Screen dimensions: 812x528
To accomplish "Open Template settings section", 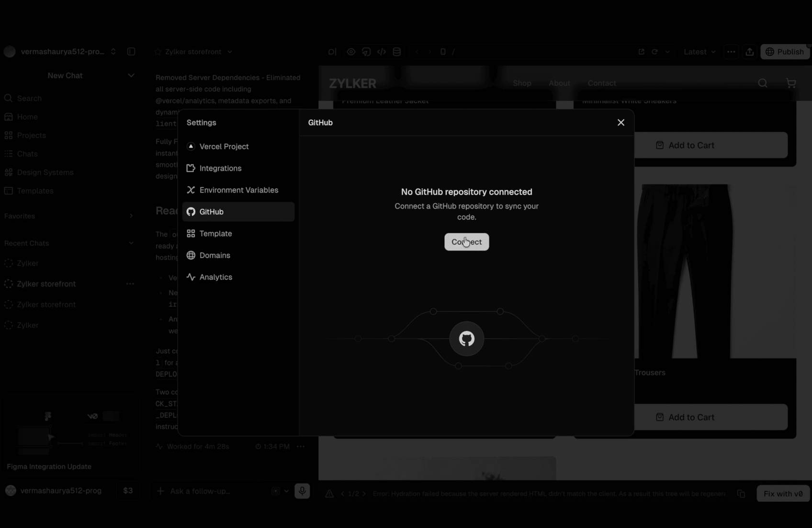I will tap(238, 234).
